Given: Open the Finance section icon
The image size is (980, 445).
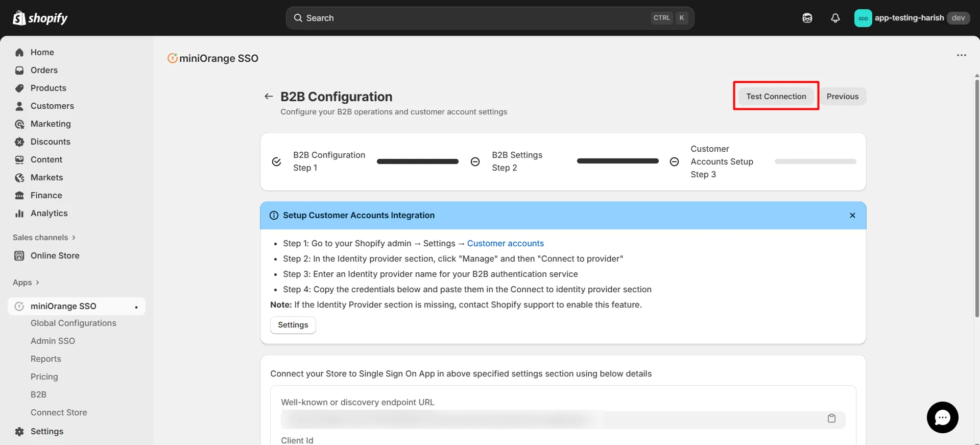Looking at the screenshot, I should click(x=19, y=195).
